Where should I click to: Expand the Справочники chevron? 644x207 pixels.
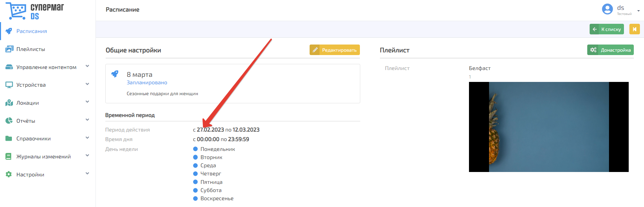[87, 138]
